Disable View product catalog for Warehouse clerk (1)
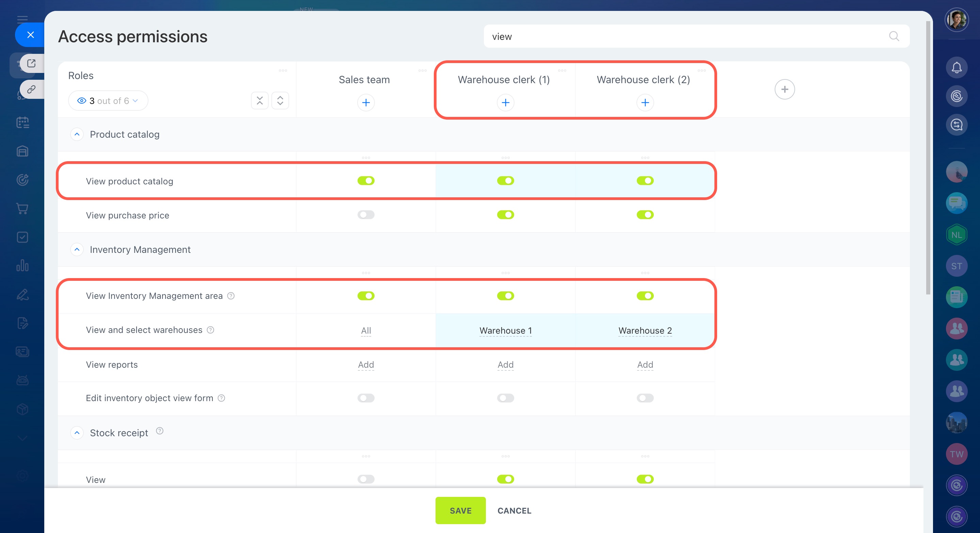Screen dimensions: 980x533 click(x=505, y=181)
